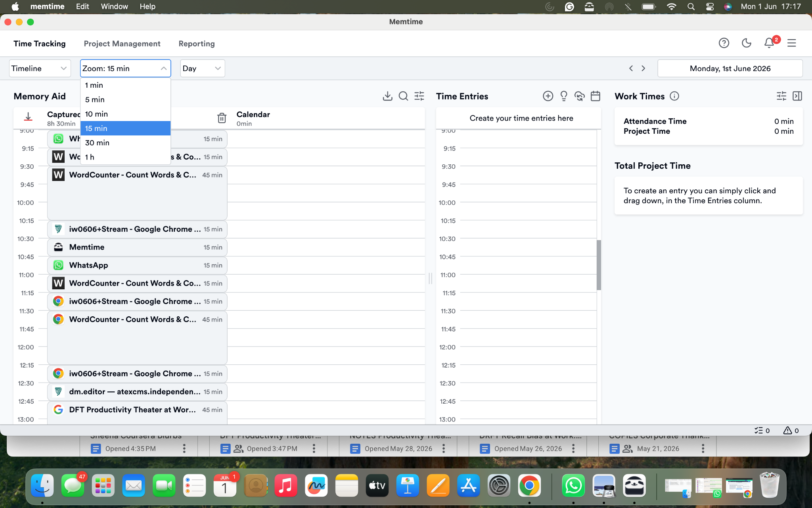
Task: Open the Day range dropdown
Action: click(202, 68)
